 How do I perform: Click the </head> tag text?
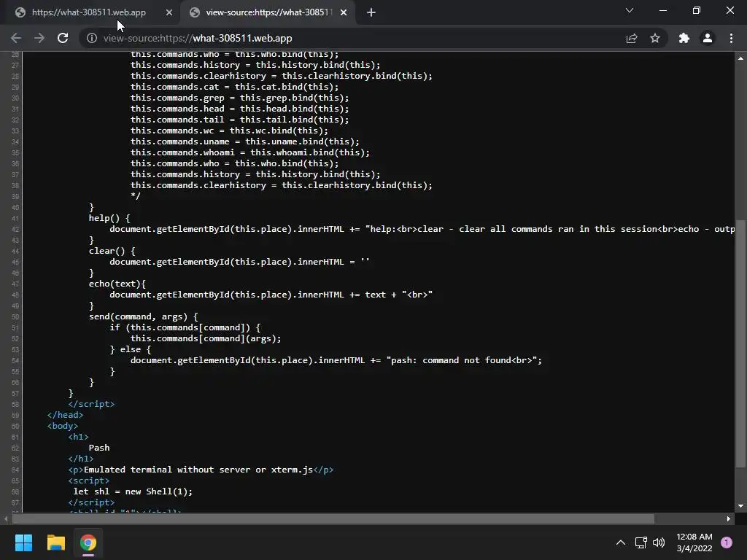65,415
